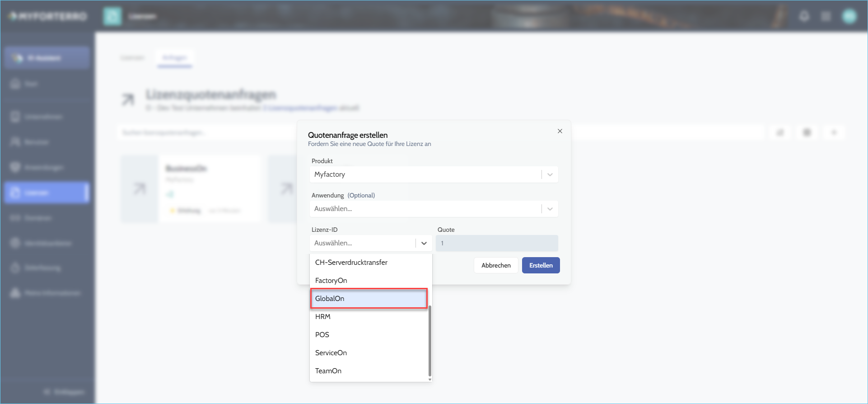Click into the Quote number field
This screenshot has width=868, height=404.
tap(497, 243)
